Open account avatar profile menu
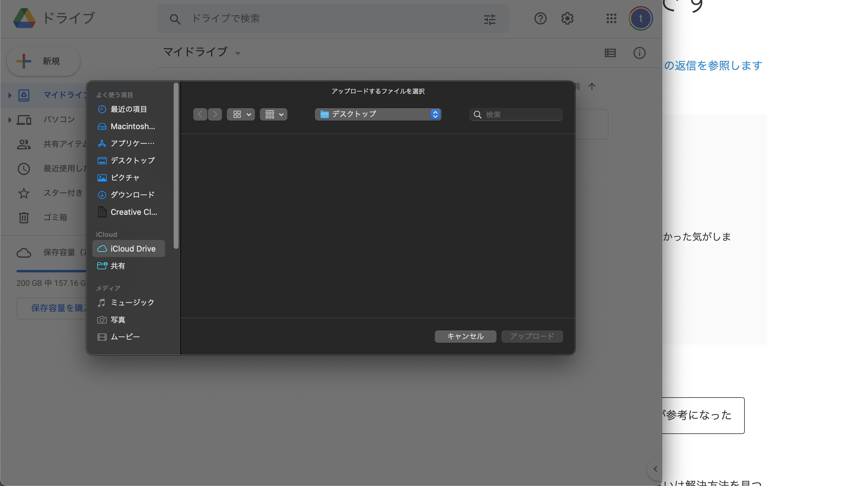This screenshot has height=486, width=868. pos(640,19)
